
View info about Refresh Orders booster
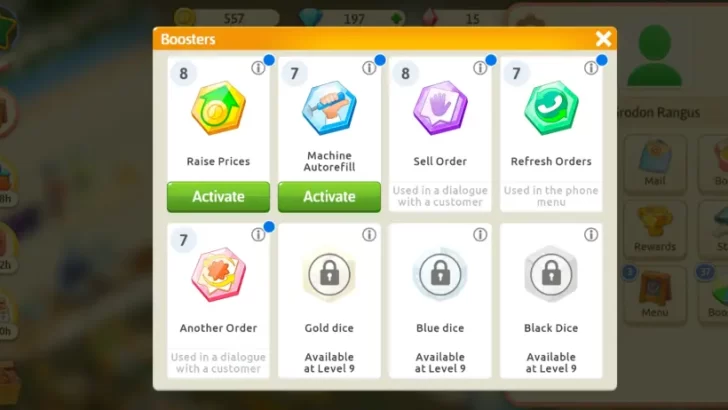coord(591,68)
